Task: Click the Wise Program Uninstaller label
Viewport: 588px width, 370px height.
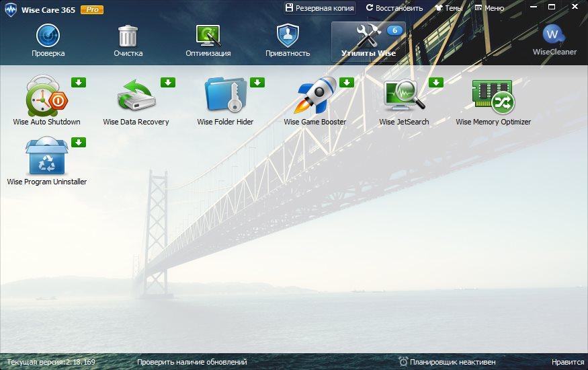Action: 47,182
